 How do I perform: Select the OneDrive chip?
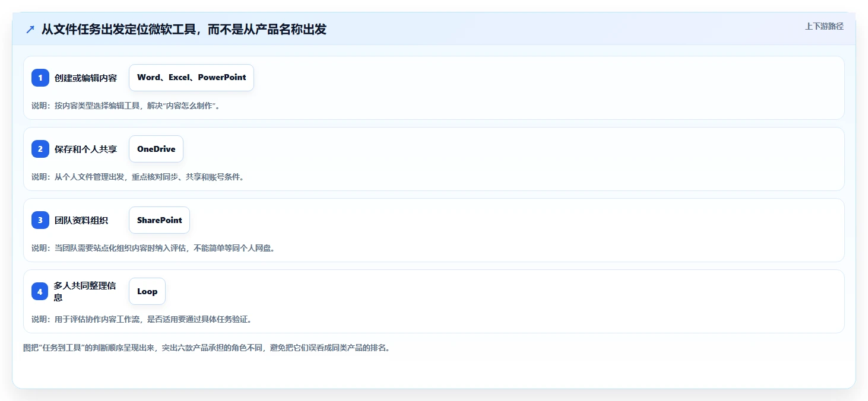click(x=156, y=149)
